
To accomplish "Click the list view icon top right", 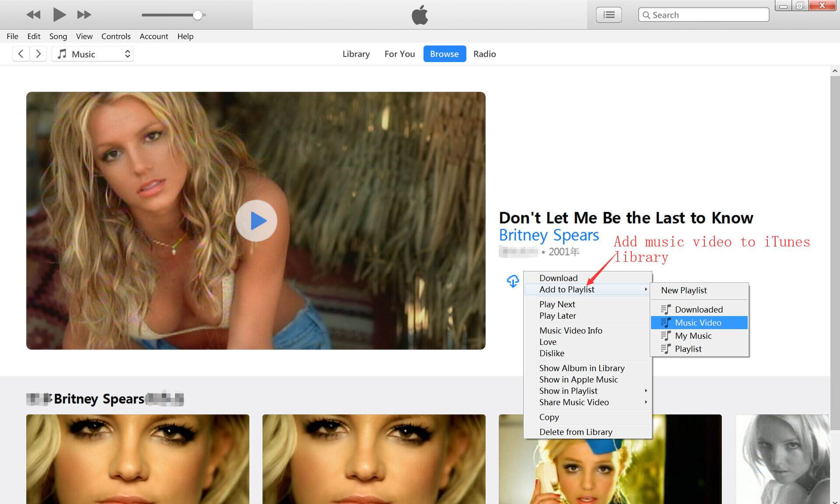I will [610, 15].
